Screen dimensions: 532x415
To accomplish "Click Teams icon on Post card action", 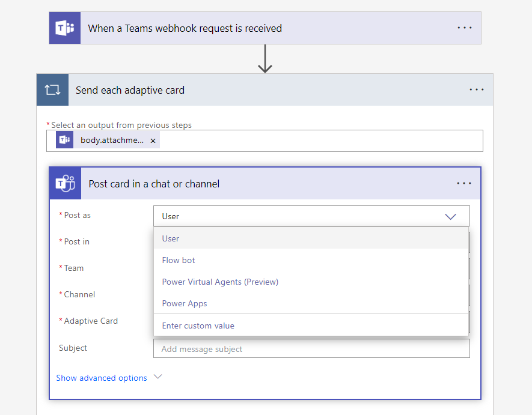I will coord(65,184).
